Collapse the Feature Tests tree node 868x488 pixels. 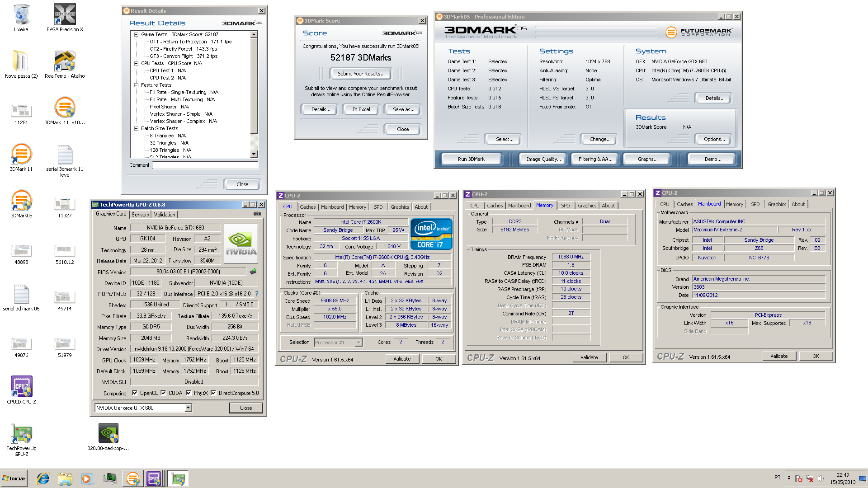coord(136,85)
